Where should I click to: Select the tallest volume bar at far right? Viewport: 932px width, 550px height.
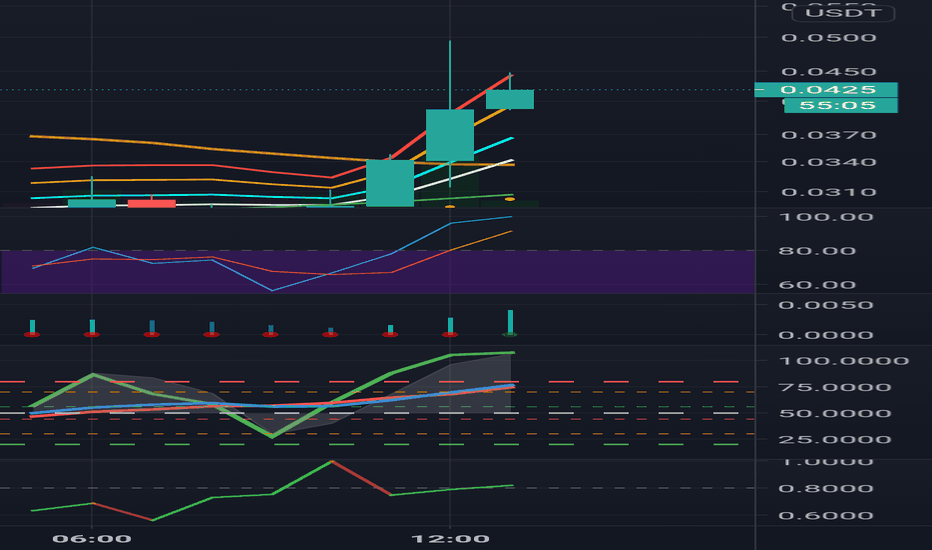(x=510, y=322)
